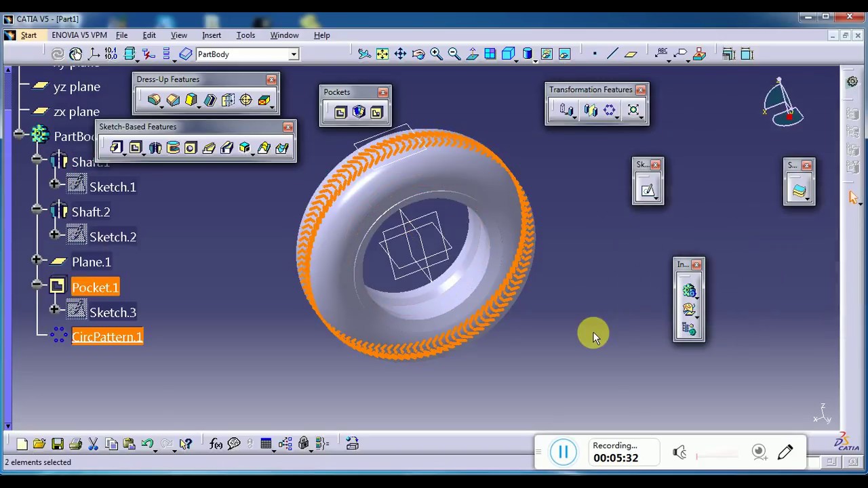Click the Save icon in bottom toolbar
Image resolution: width=868 pixels, height=488 pixels.
click(x=58, y=444)
